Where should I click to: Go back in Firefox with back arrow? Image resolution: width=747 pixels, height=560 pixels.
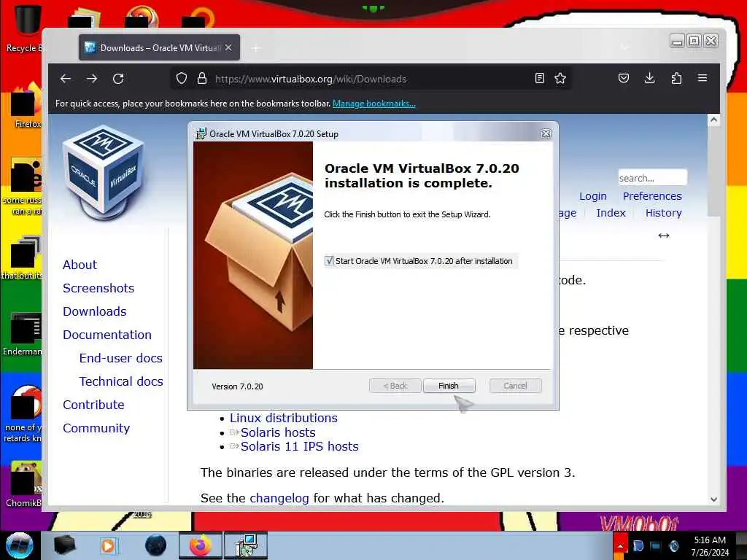[66, 79]
